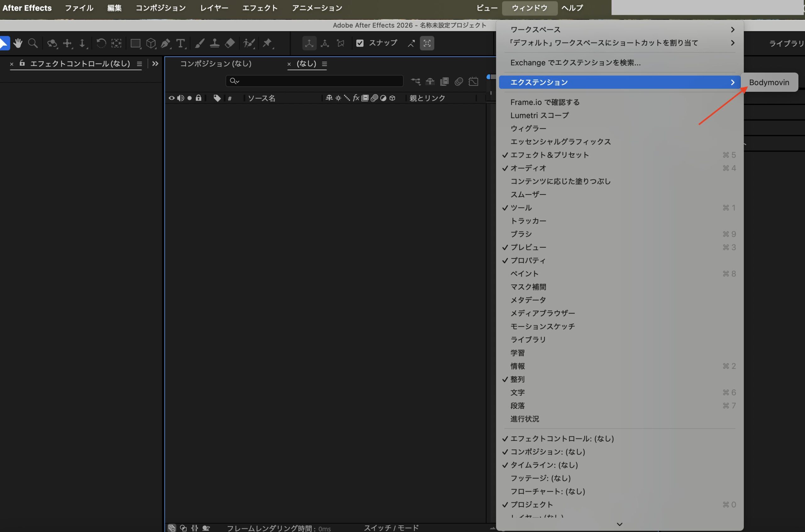
Task: Click Exchange でエクステンションを検索
Action: click(x=575, y=63)
